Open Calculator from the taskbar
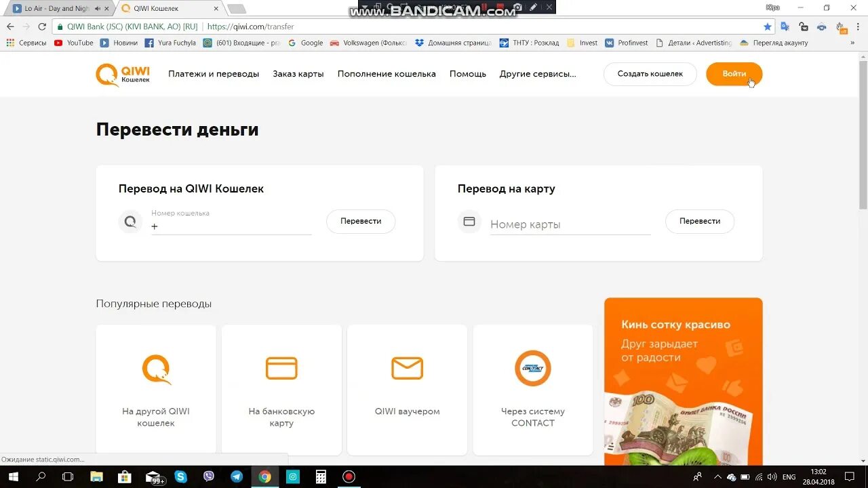 [321, 476]
